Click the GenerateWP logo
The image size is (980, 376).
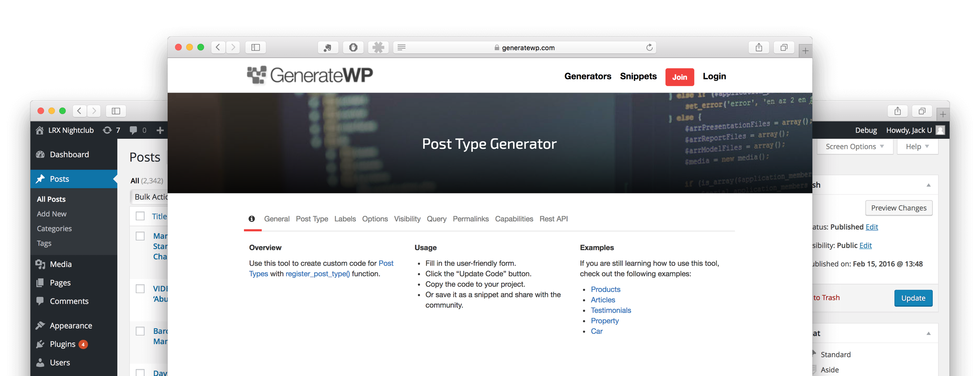point(310,75)
